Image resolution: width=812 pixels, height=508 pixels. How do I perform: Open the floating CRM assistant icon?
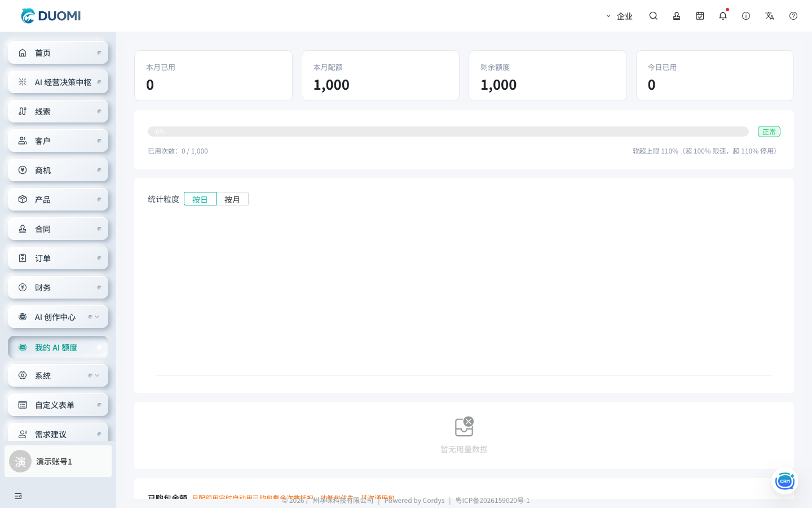tap(785, 481)
